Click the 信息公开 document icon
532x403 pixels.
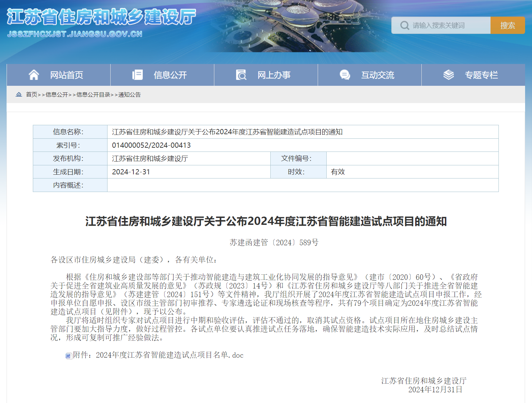point(137,75)
